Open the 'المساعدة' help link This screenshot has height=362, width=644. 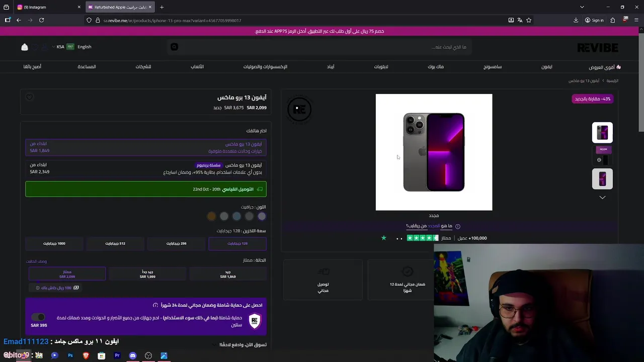(87, 67)
